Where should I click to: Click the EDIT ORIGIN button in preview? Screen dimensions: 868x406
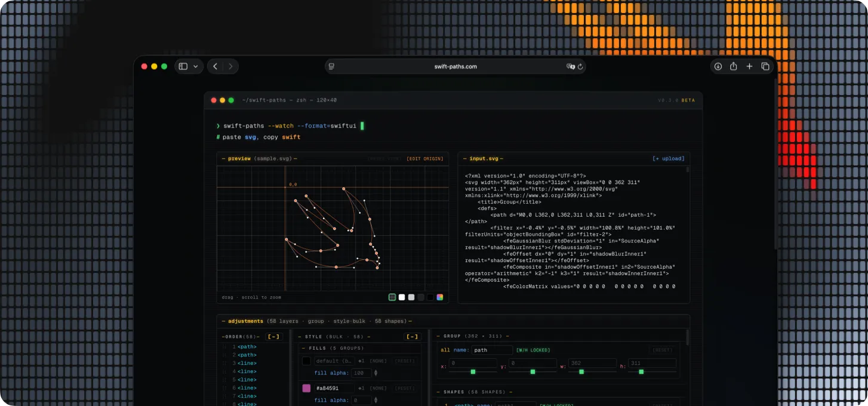tap(425, 159)
